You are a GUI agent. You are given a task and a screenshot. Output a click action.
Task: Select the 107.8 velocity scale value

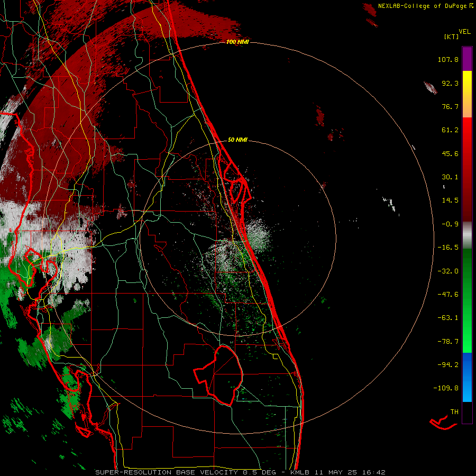click(448, 59)
